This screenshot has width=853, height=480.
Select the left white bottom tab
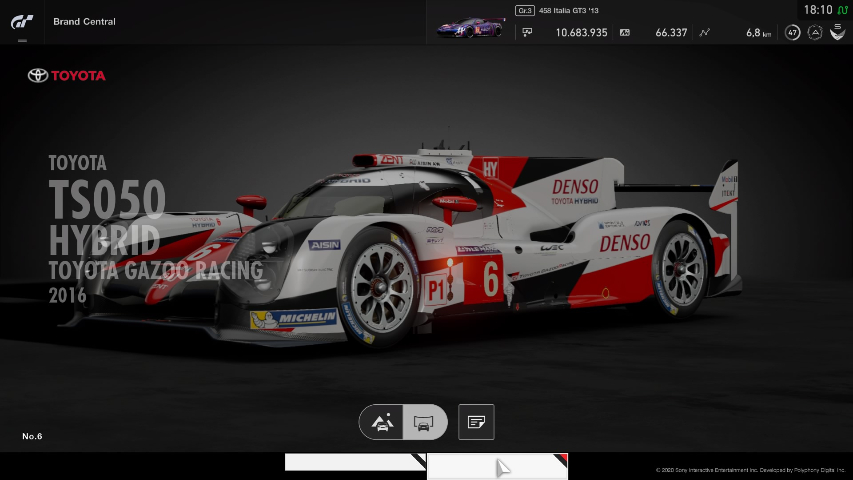click(355, 462)
